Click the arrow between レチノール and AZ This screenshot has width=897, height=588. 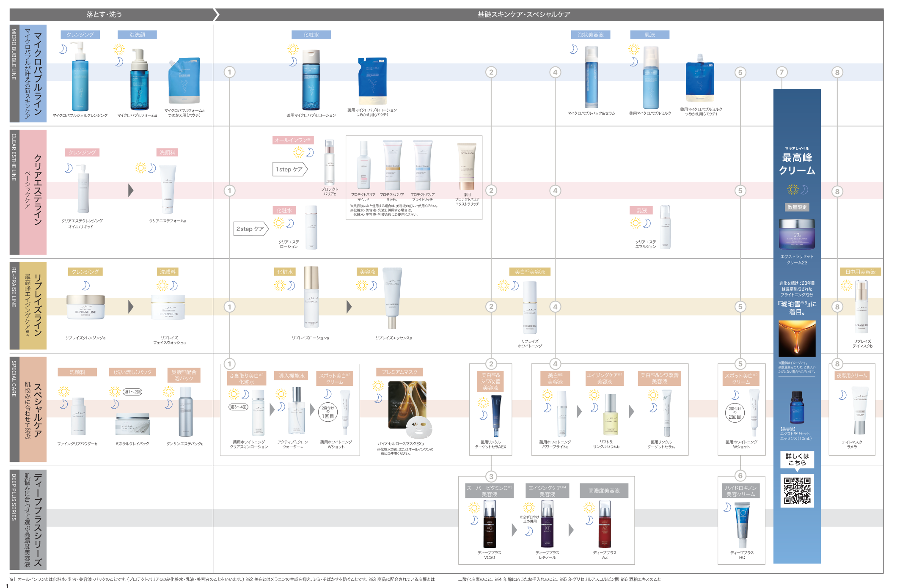tap(571, 530)
